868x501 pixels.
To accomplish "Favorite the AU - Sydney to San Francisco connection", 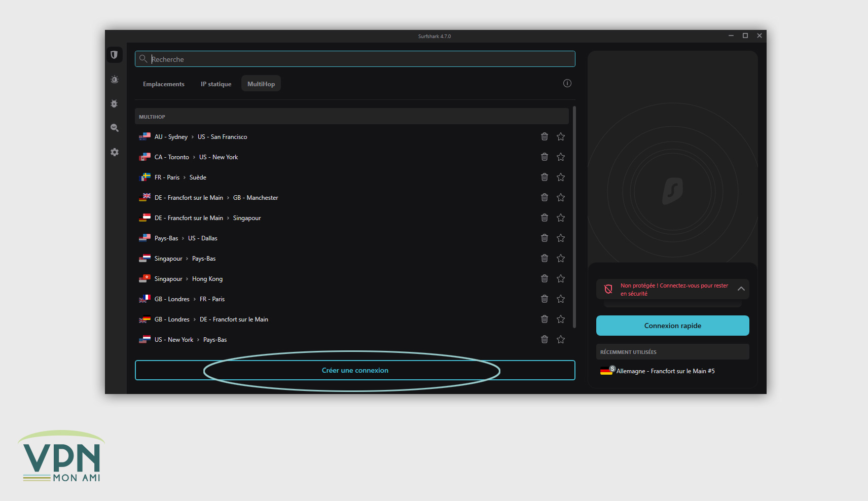I will pyautogui.click(x=561, y=136).
